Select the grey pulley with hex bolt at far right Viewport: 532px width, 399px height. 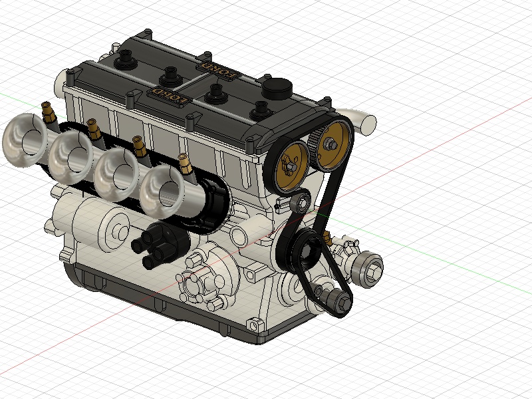pyautogui.click(x=367, y=269)
